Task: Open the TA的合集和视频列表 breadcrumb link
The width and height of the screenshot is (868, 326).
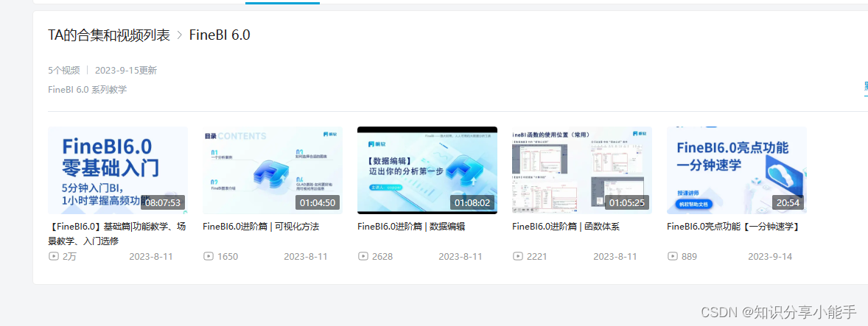Action: tap(109, 35)
